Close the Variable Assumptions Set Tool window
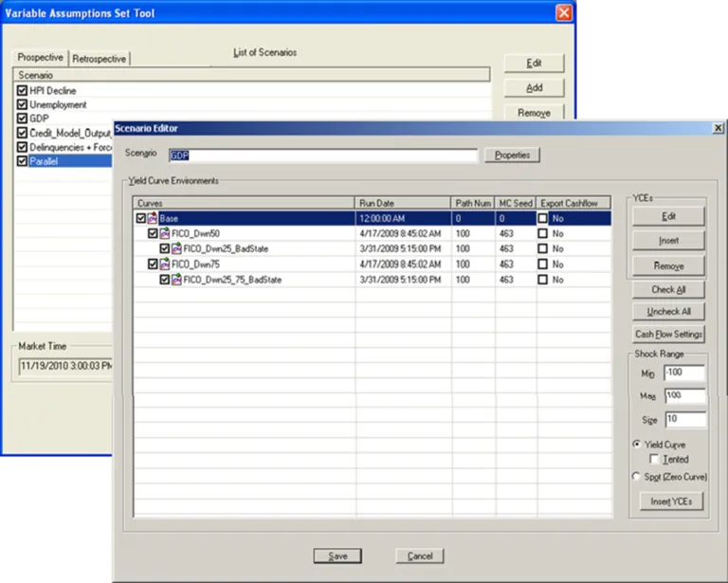 [x=564, y=12]
